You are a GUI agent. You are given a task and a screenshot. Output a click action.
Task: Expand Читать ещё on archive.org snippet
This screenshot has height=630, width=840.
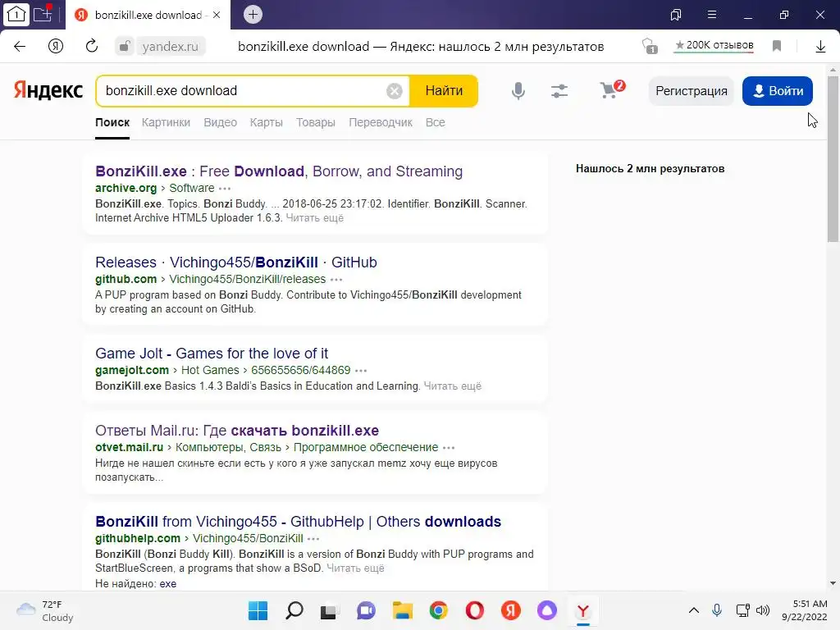314,218
